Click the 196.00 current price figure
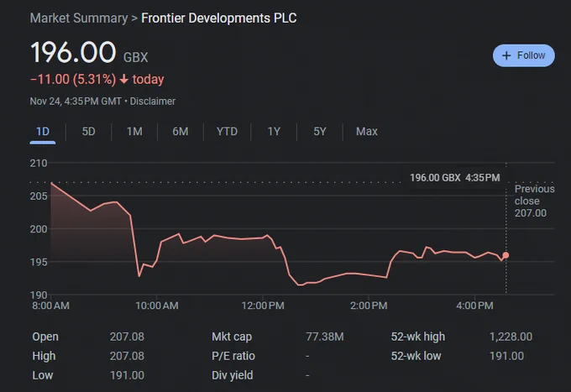This screenshot has height=392, width=571. pyautogui.click(x=73, y=52)
